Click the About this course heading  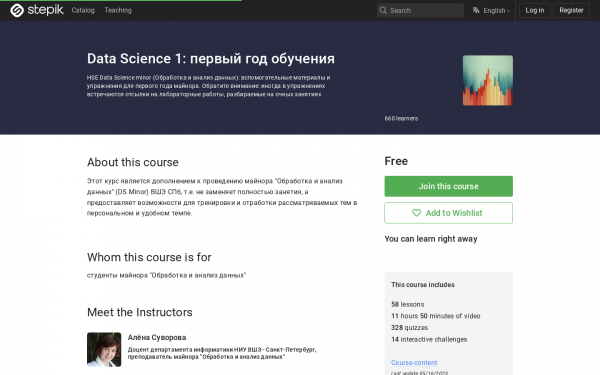point(133,162)
